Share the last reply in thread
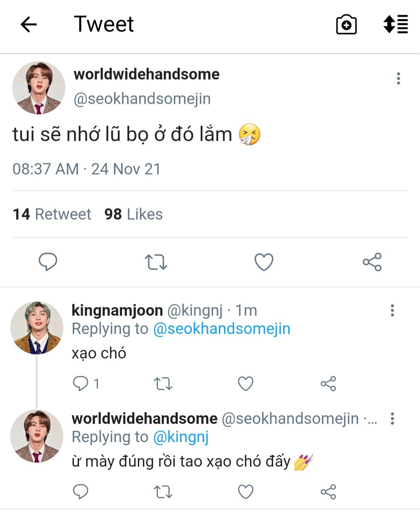This screenshot has height=518, width=420. coord(328,492)
